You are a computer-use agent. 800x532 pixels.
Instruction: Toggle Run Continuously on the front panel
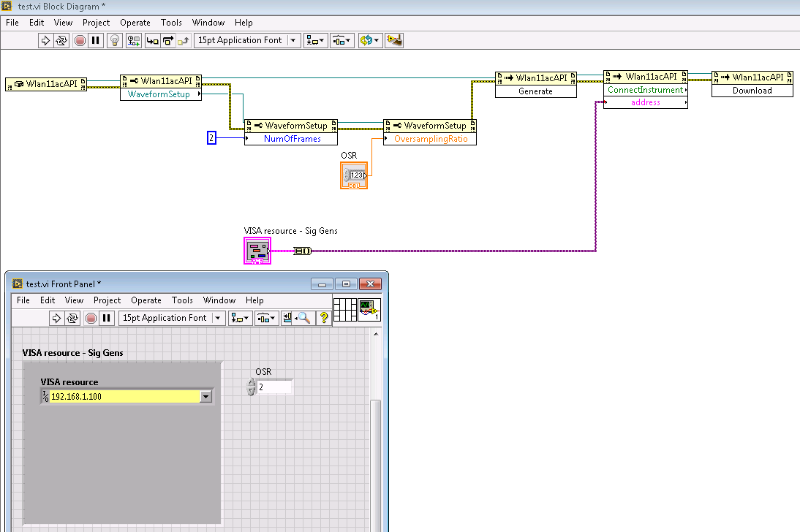72,318
